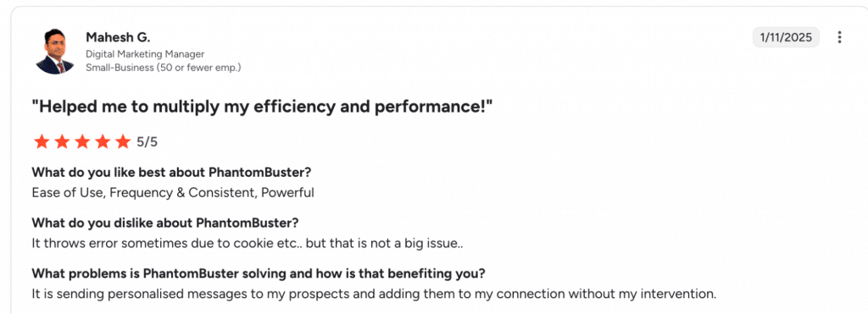Click the 'Ease of Use, Frequency' answer text
This screenshot has width=868, height=314.
173,193
